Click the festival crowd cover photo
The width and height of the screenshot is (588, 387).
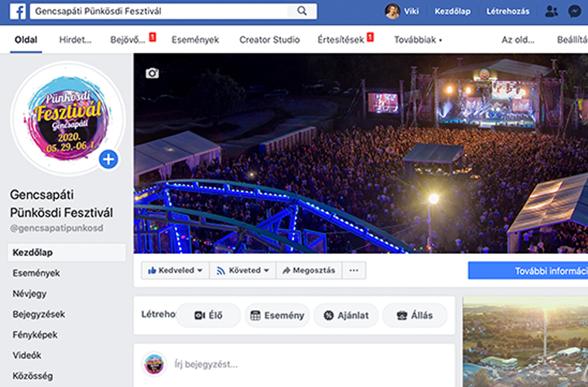pos(361,153)
